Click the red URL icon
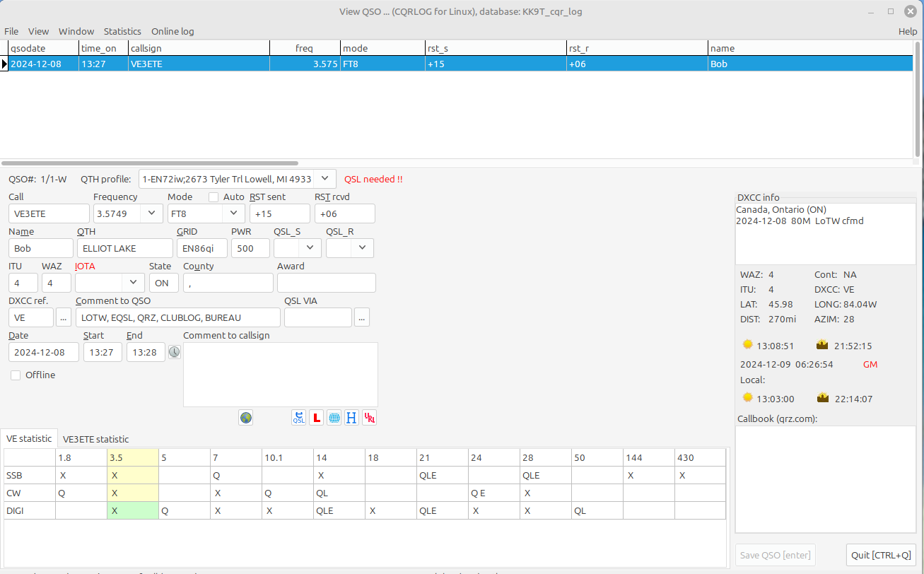924x574 pixels. click(x=370, y=418)
